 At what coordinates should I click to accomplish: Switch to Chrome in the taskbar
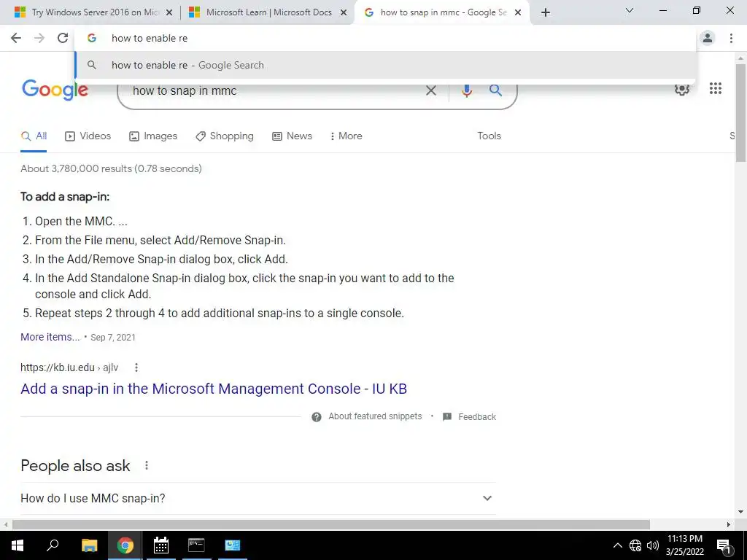125,545
